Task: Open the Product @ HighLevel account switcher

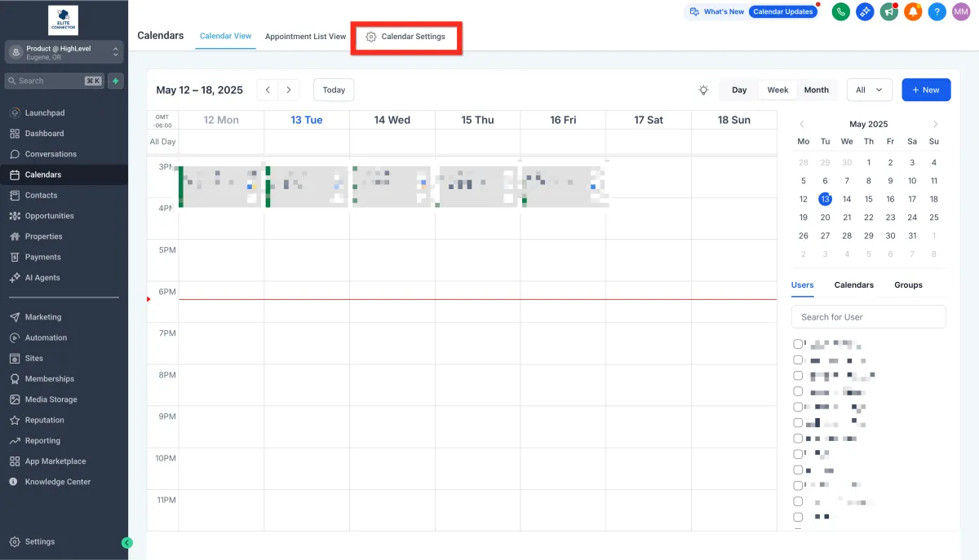Action: [x=64, y=52]
